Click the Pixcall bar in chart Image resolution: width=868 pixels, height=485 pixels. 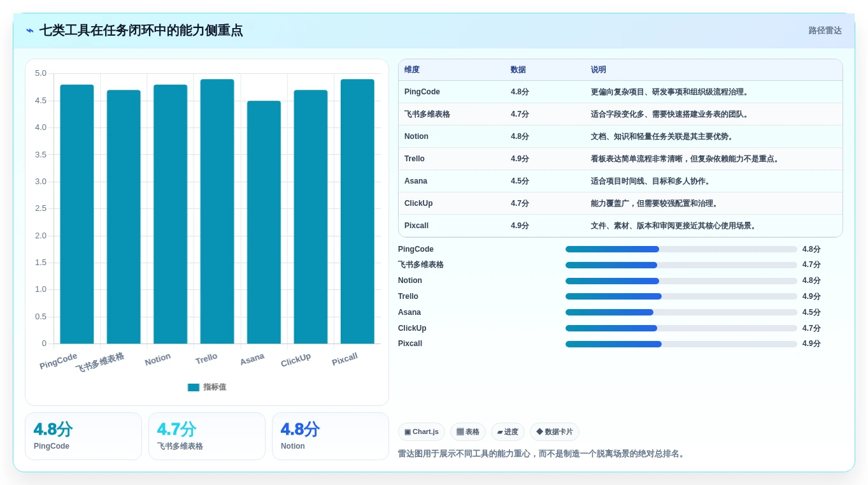point(357,212)
